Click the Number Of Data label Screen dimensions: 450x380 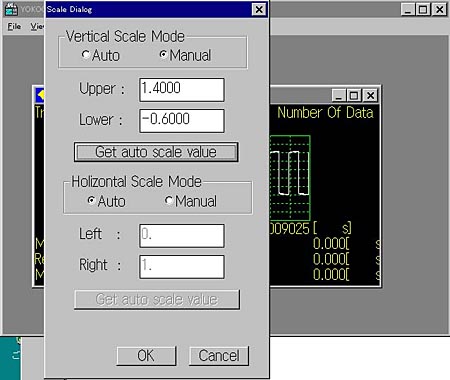[325, 113]
